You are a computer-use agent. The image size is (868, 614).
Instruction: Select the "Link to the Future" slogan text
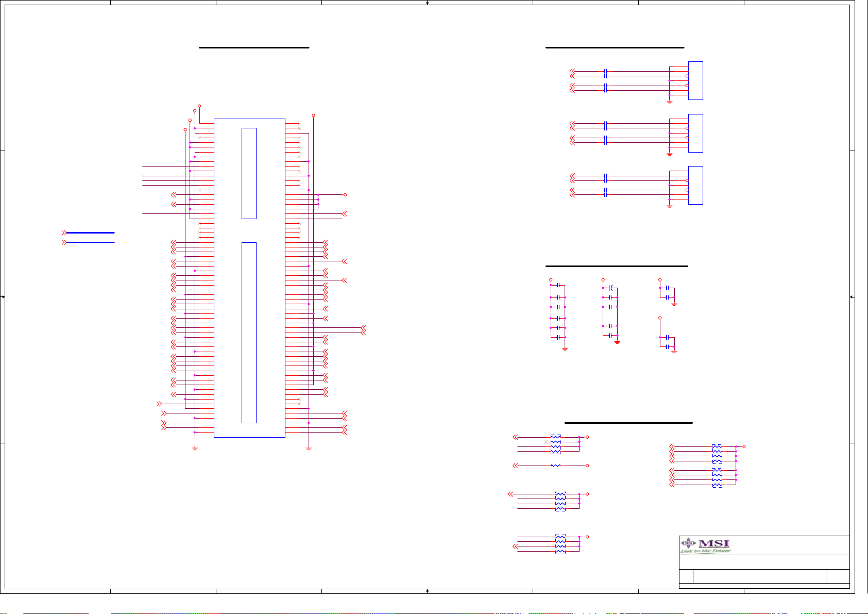[x=706, y=551]
